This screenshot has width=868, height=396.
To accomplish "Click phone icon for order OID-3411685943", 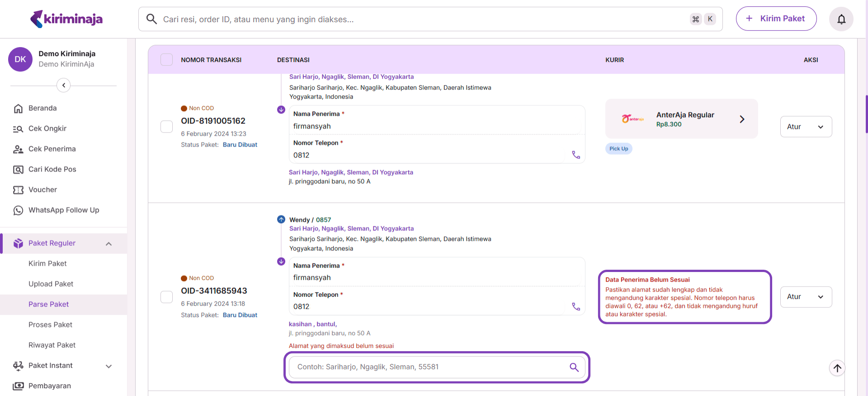I will 576,306.
